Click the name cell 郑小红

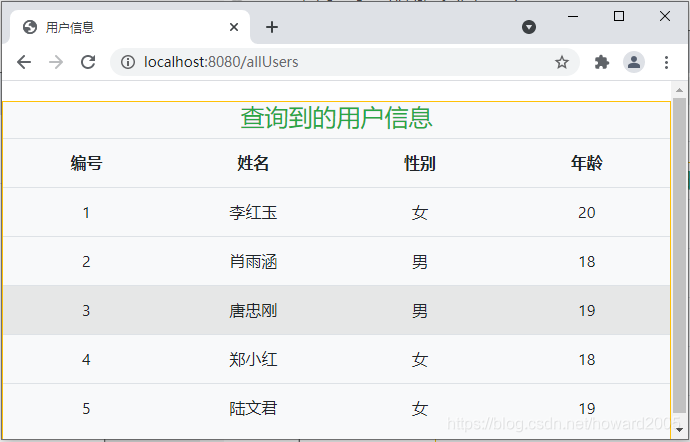[x=253, y=360]
